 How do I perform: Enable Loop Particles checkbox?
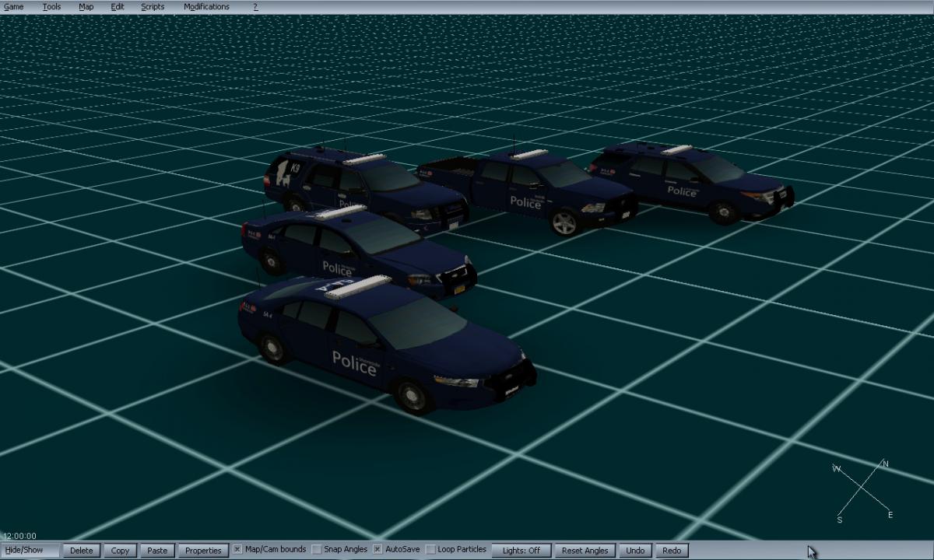click(430, 549)
